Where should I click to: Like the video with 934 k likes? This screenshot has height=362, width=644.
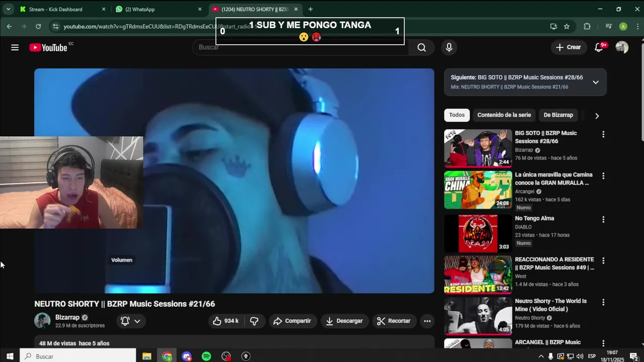[x=226, y=321]
